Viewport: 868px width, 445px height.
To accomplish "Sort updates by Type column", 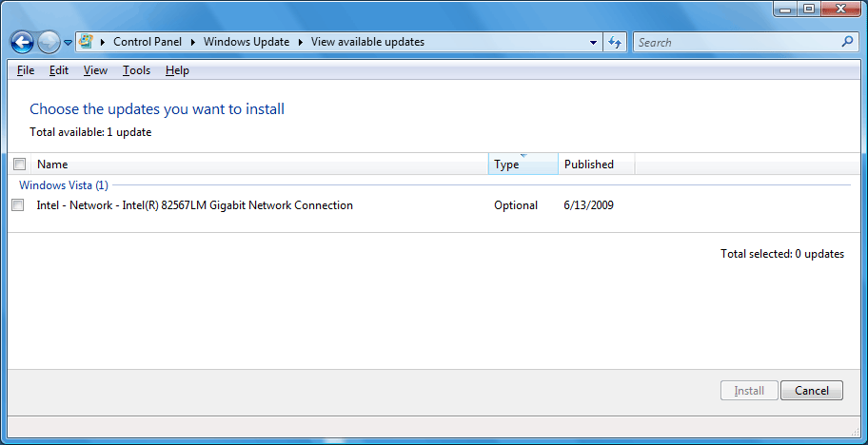I will click(x=523, y=164).
